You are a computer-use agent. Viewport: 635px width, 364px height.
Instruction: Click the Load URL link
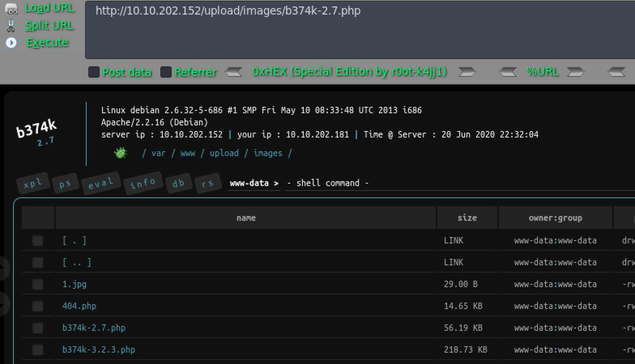tap(49, 8)
